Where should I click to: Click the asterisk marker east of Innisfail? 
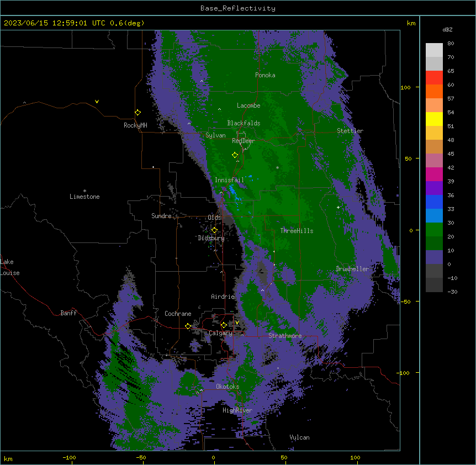[277, 167]
